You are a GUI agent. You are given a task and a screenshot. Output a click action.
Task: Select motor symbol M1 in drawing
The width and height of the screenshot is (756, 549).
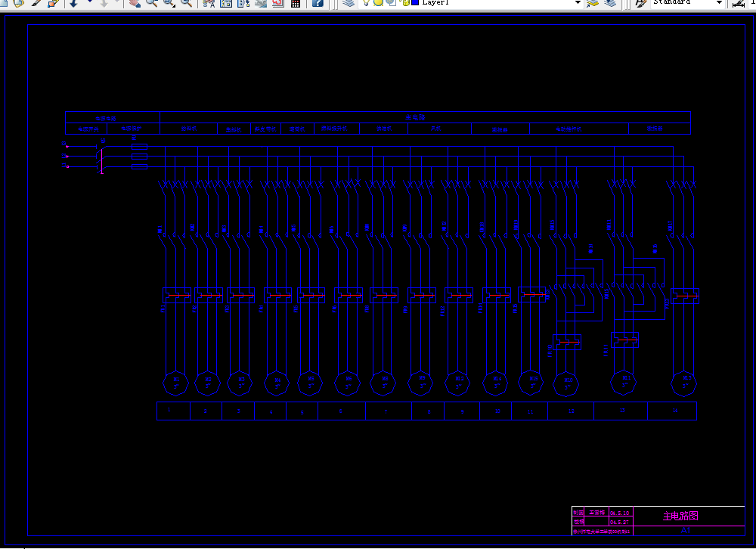point(176,383)
